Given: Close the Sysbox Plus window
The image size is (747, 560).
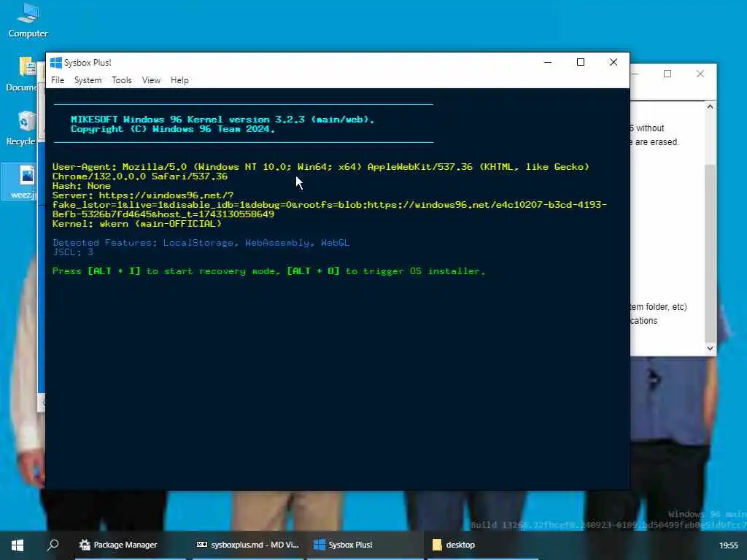Looking at the screenshot, I should [x=613, y=62].
